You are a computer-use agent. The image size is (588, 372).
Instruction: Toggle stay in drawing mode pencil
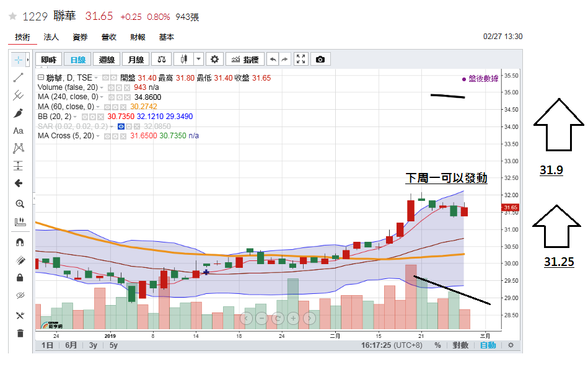click(19, 260)
